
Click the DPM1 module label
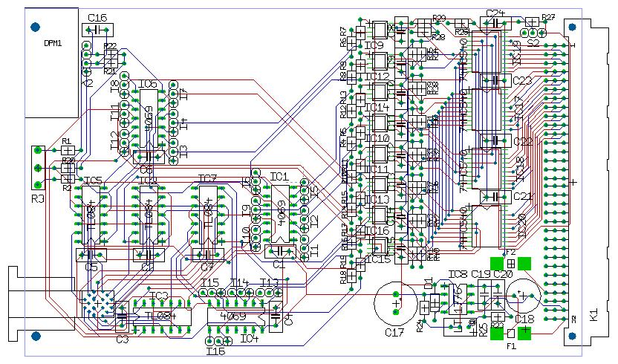coord(52,43)
